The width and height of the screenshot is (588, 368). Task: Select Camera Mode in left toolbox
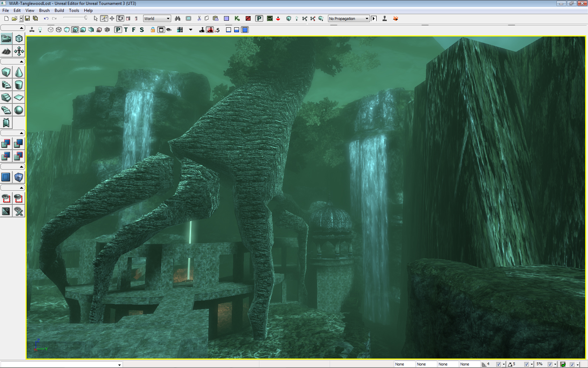[6, 39]
